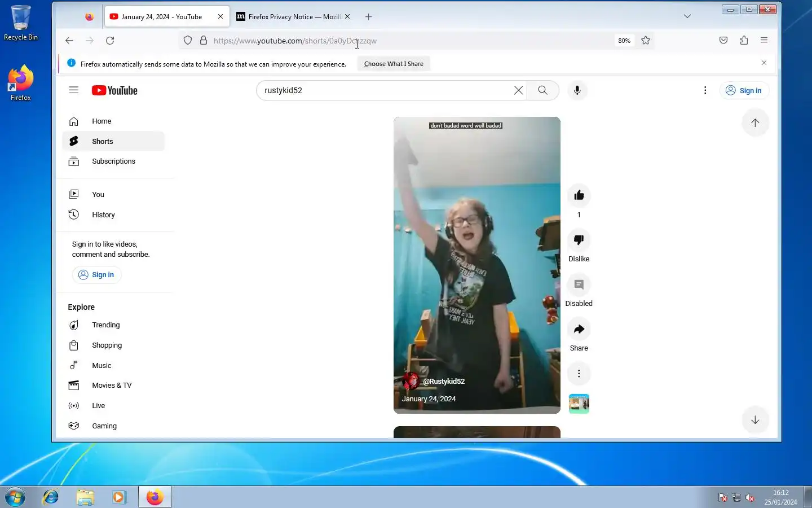The height and width of the screenshot is (508, 812).
Task: Click the YouTube logo
Action: [x=114, y=90]
